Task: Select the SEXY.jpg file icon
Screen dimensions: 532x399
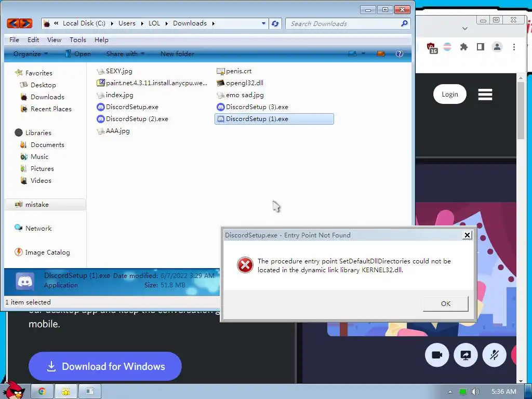Action: pyautogui.click(x=100, y=71)
